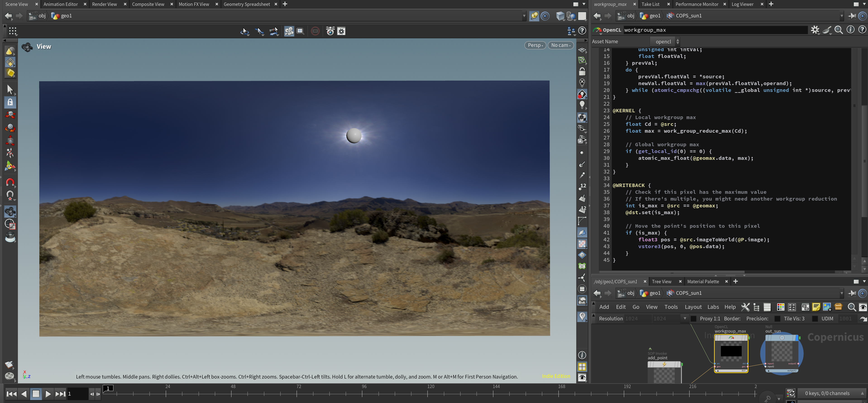Viewport: 868px width, 403px height.
Task: Click the magnet snapping tool icon
Action: click(10, 183)
